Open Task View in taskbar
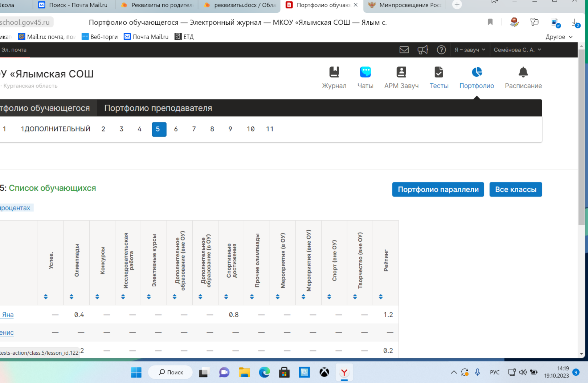The height and width of the screenshot is (383, 588). pyautogui.click(x=204, y=372)
